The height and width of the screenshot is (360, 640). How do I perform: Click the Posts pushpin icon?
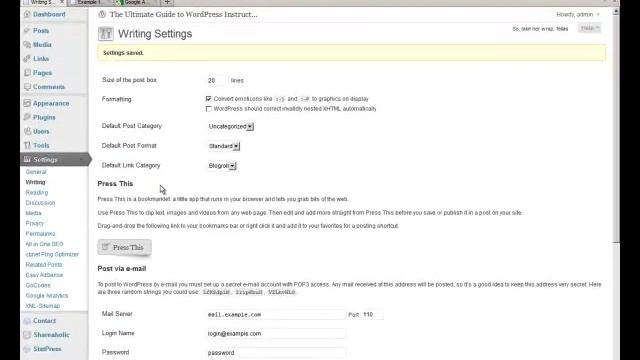click(27, 31)
